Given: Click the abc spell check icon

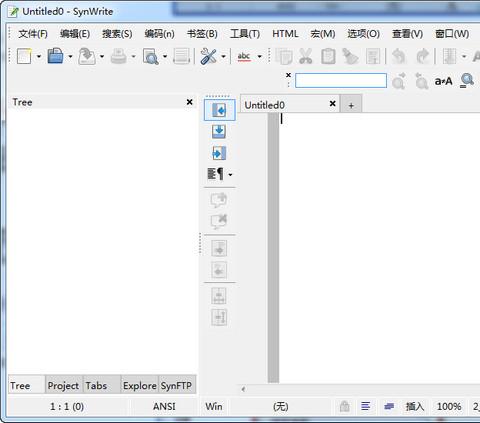Looking at the screenshot, I should pos(244,56).
